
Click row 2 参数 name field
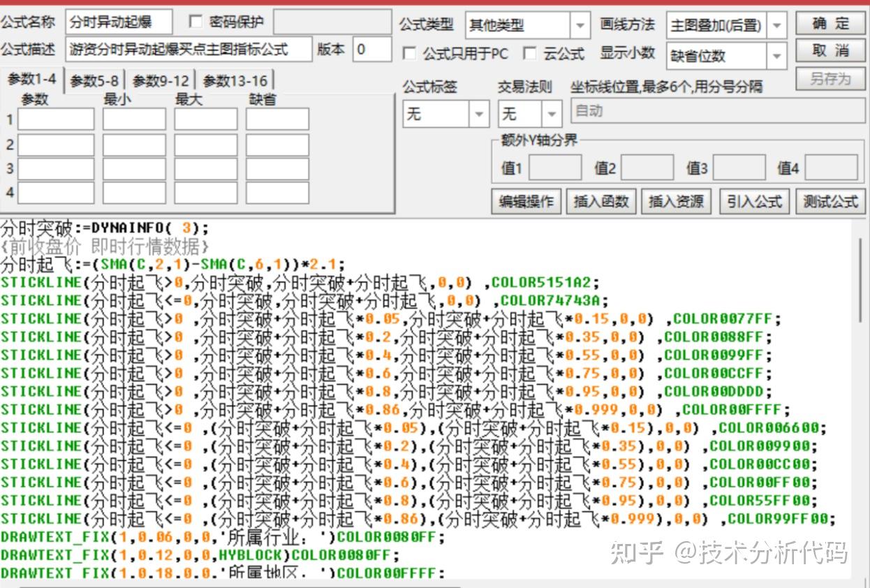[56, 145]
